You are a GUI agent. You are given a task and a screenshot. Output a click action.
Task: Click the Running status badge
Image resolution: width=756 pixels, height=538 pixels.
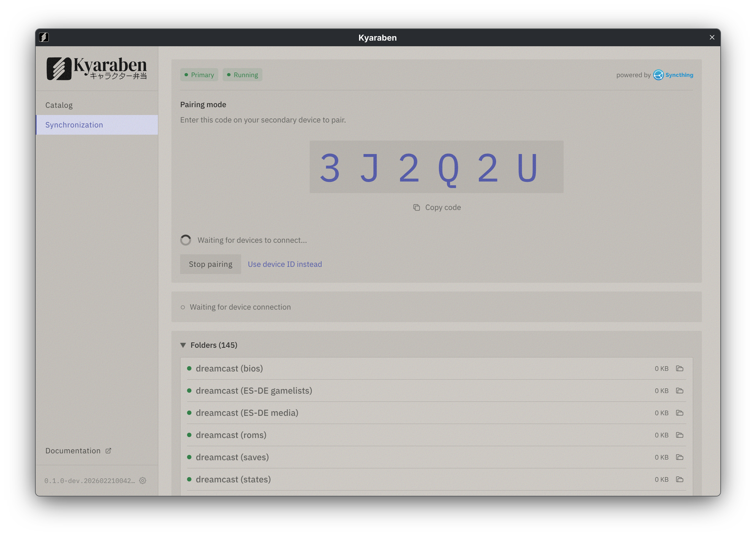pyautogui.click(x=242, y=75)
